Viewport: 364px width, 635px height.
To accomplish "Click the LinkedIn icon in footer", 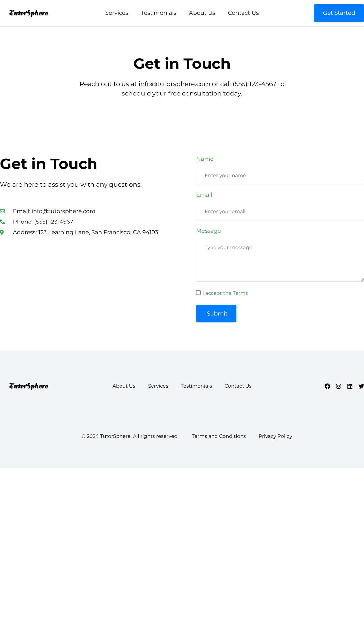I will [x=350, y=386].
